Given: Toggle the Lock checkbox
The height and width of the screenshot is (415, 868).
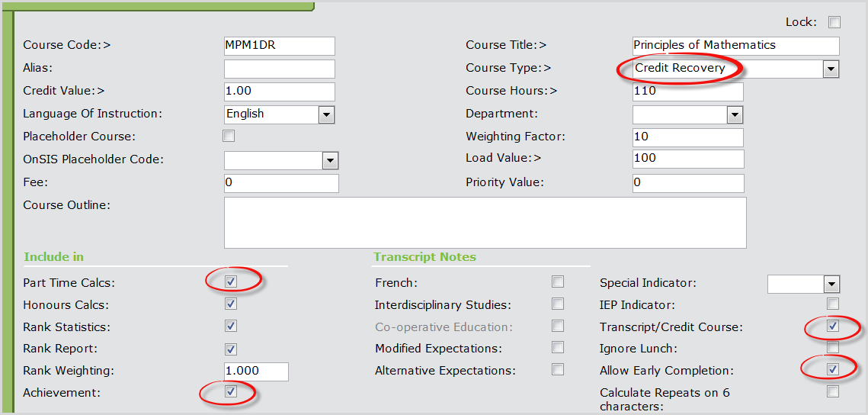Looking at the screenshot, I should coord(834,22).
